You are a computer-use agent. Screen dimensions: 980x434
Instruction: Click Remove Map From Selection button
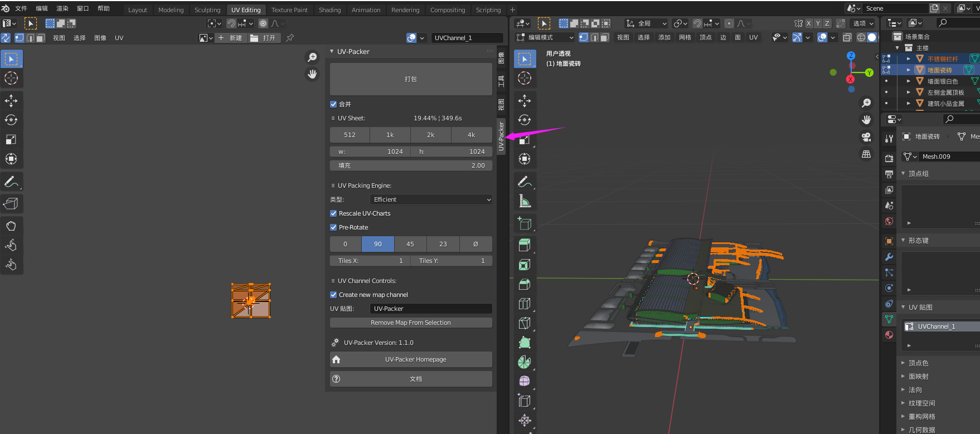[x=411, y=323]
